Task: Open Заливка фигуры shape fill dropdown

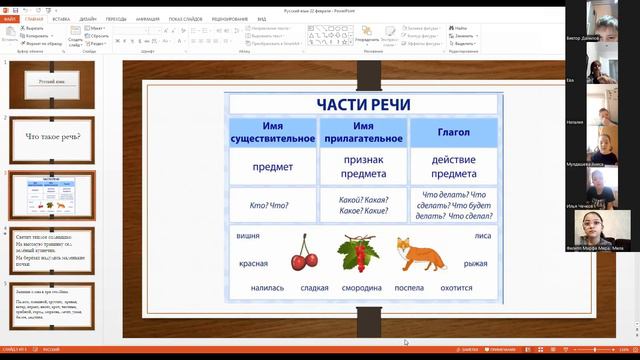Action: point(421,28)
